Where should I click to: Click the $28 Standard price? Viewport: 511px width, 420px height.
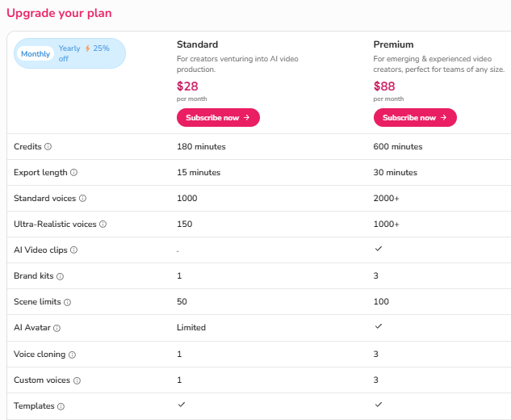tap(187, 86)
